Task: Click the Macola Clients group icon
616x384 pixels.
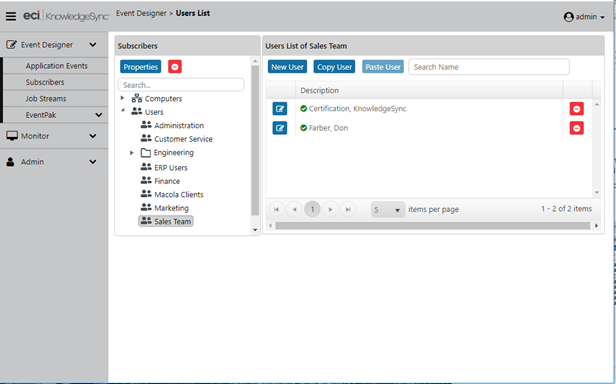Action: coord(146,193)
